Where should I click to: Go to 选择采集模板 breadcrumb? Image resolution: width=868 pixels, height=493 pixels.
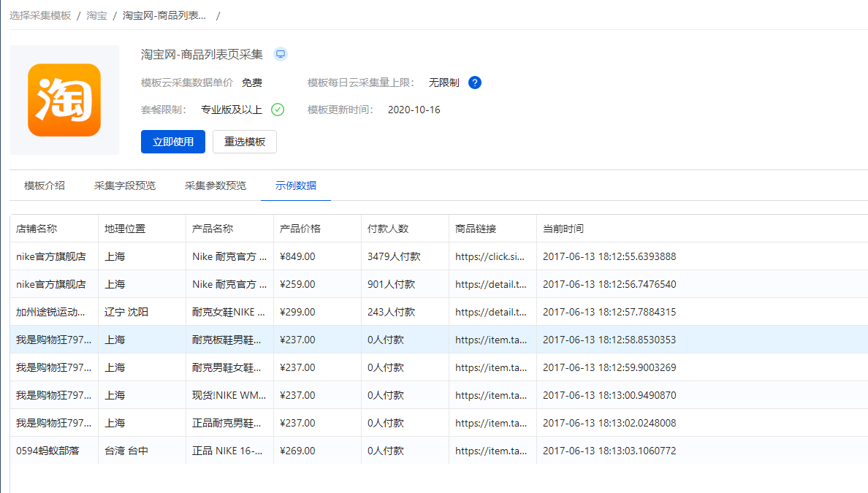tap(40, 15)
